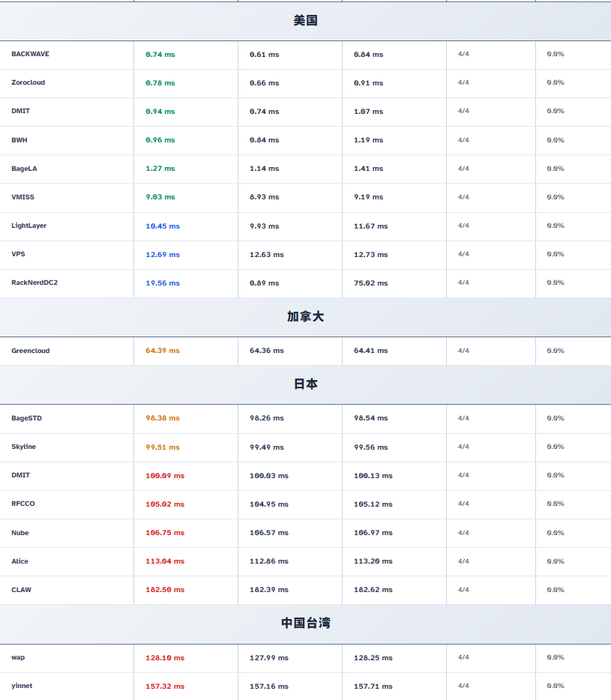Click the BageSTD server name

tap(26, 418)
